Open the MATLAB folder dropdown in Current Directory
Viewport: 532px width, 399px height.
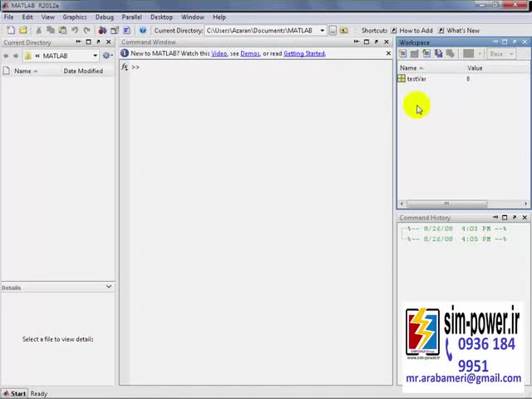96,56
